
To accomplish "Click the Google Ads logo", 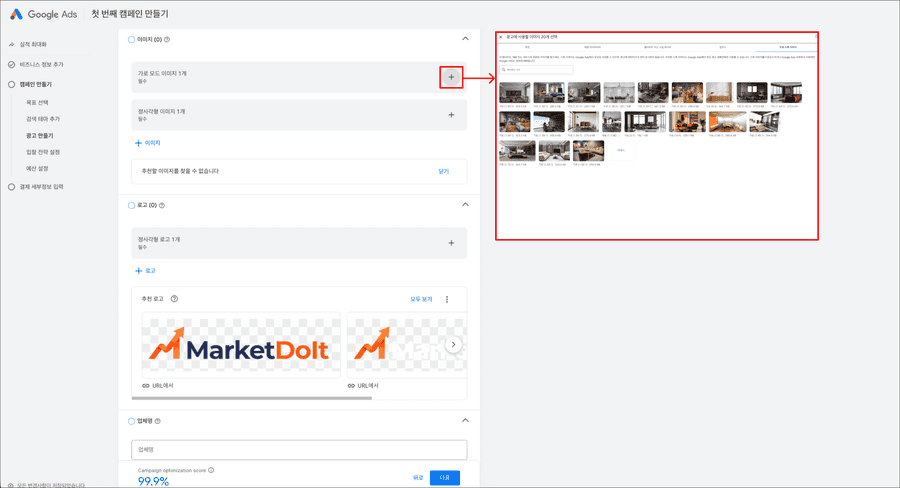I will (x=44, y=14).
